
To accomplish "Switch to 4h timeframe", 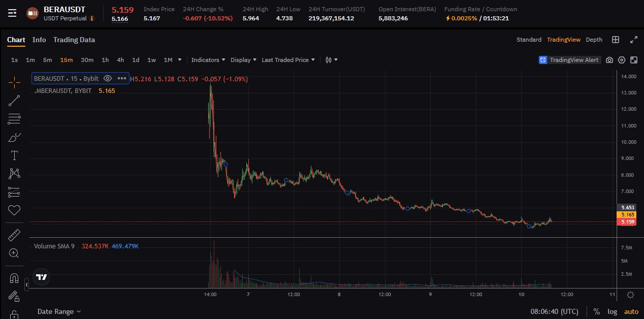I will coord(120,60).
